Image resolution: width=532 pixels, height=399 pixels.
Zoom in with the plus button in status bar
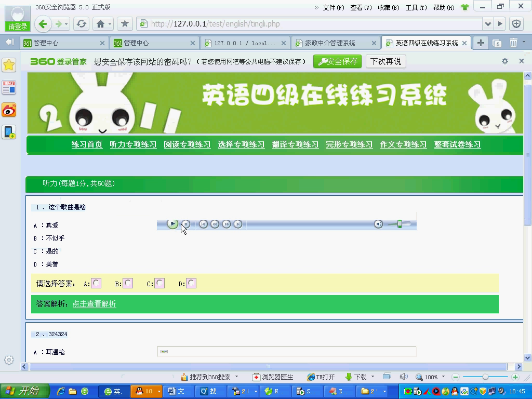(x=515, y=377)
